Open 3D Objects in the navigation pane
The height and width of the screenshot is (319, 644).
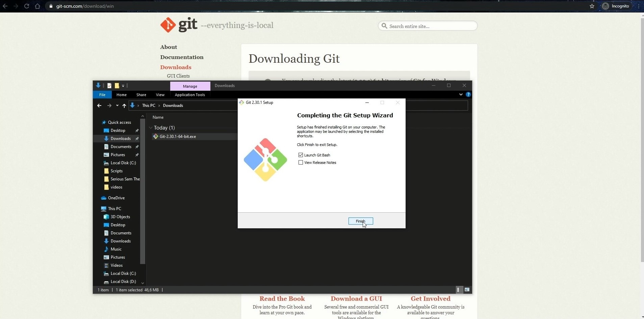click(x=120, y=217)
